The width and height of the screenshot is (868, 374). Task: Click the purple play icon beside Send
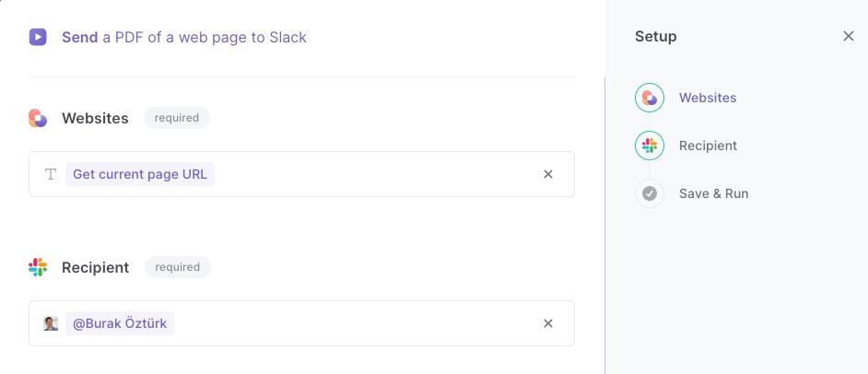pyautogui.click(x=38, y=37)
